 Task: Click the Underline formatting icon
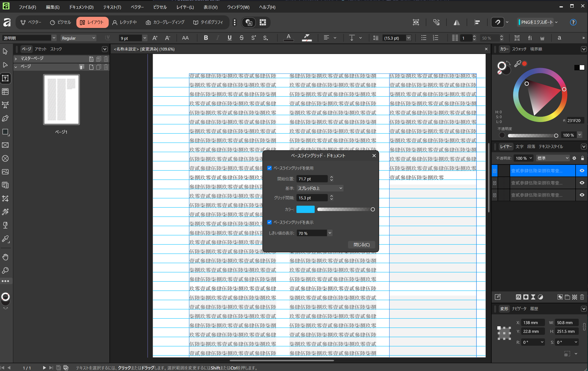[x=229, y=38]
